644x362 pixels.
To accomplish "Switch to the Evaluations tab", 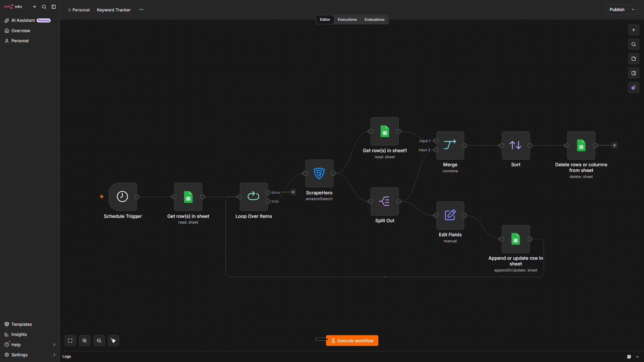I will [x=374, y=19].
